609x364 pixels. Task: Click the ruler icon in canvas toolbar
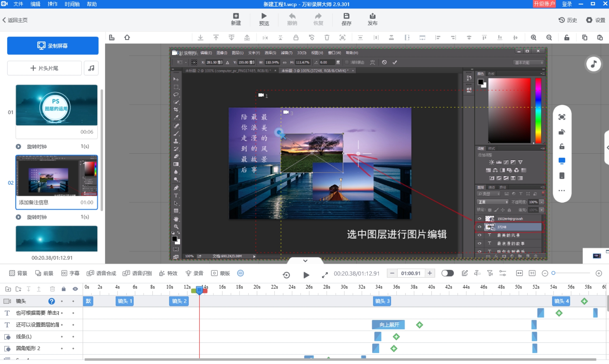tap(112, 38)
